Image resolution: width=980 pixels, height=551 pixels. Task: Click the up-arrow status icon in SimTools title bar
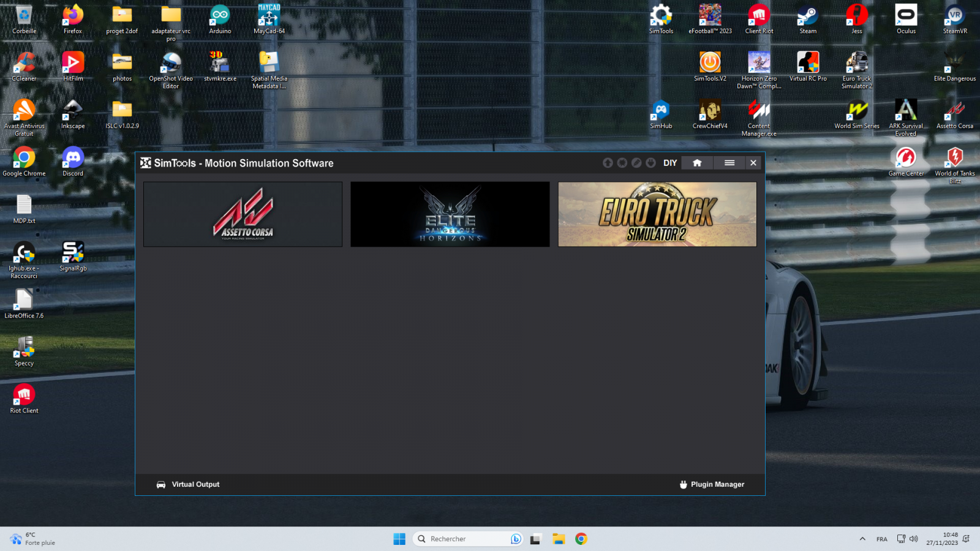pos(608,163)
